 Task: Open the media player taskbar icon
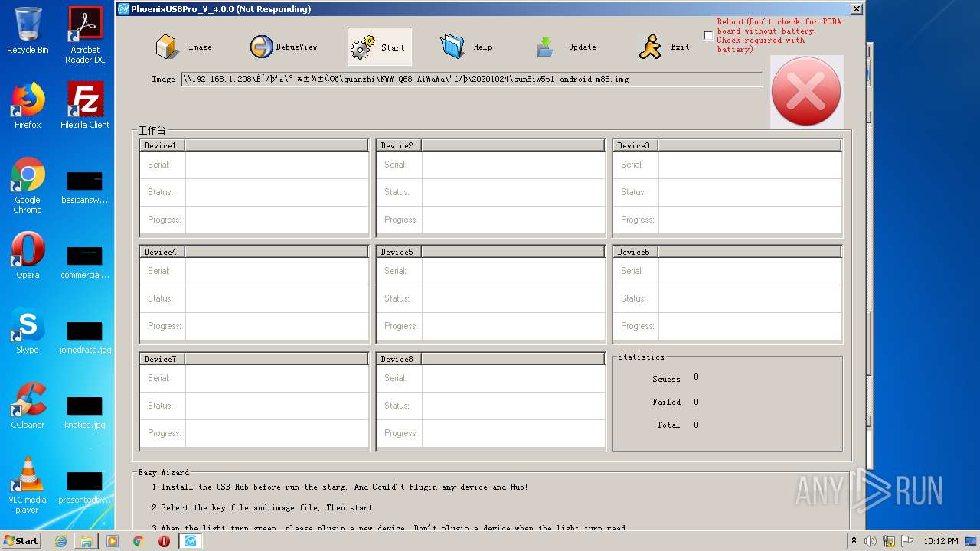(x=113, y=541)
